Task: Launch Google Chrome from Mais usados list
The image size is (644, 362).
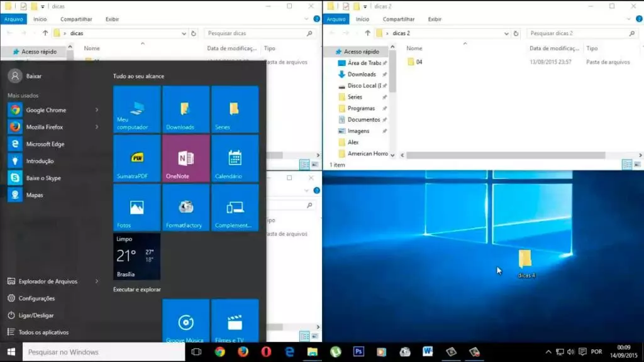Action: (x=46, y=110)
